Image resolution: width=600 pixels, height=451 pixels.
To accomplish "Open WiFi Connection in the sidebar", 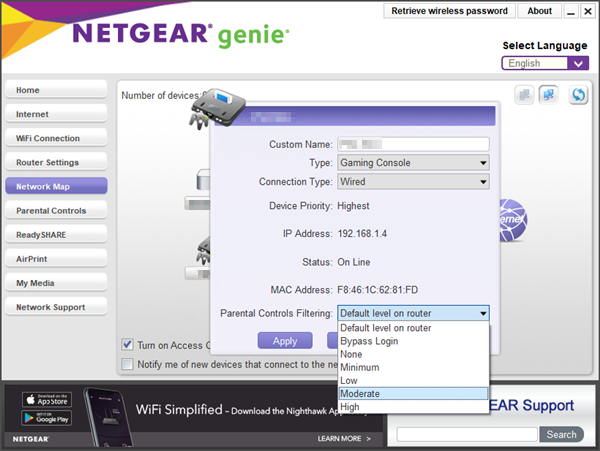I will point(56,138).
